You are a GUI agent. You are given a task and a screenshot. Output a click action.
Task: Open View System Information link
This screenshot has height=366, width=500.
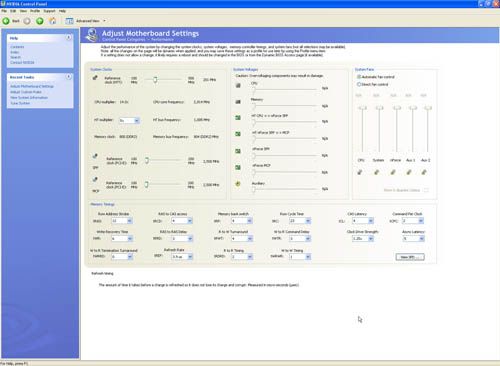coord(29,98)
